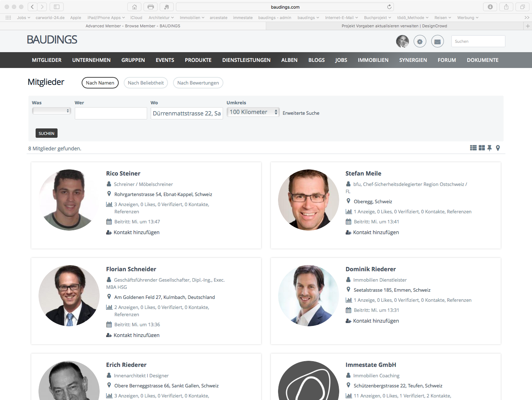Image resolution: width=532 pixels, height=400 pixels.
Task: Open the Umkreis 100 Kilometer dropdown
Action: 253,112
